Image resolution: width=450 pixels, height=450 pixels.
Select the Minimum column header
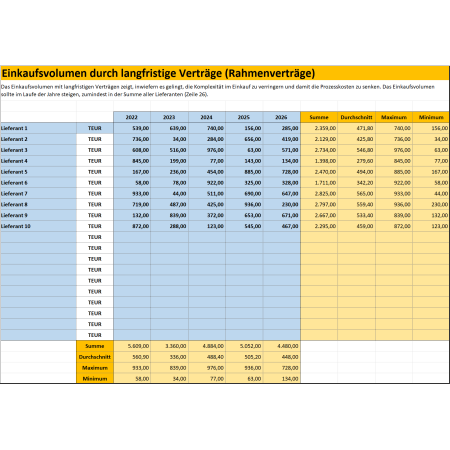pos(431,117)
